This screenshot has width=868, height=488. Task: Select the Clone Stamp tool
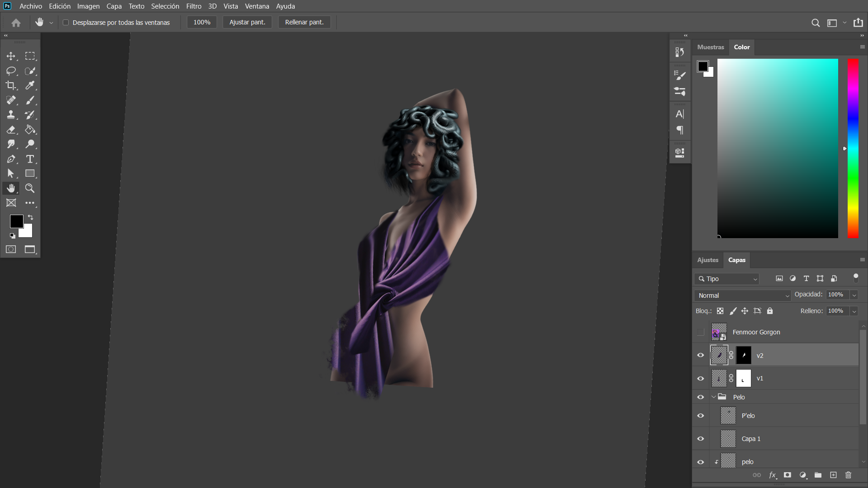[x=11, y=115]
